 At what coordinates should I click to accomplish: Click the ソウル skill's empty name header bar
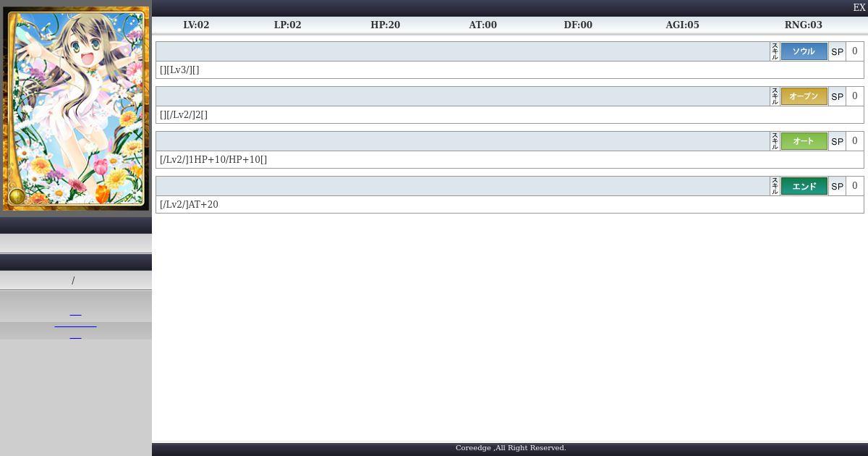[x=463, y=51]
